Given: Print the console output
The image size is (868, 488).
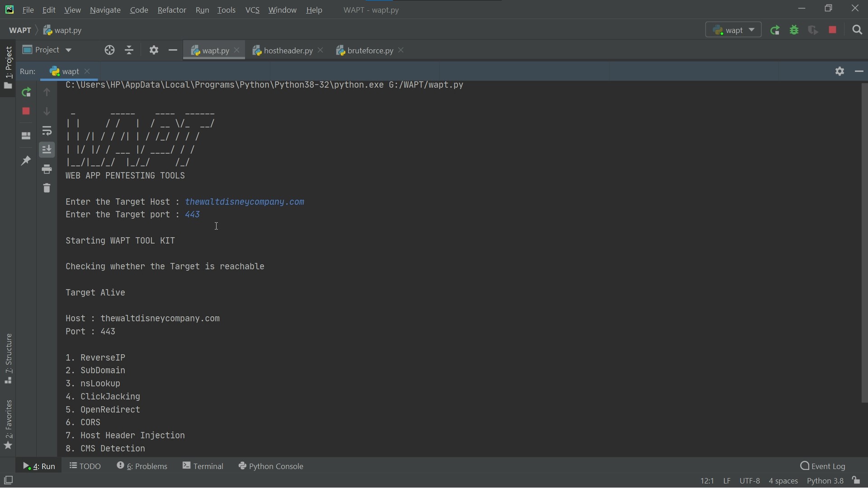Looking at the screenshot, I should 47,169.
